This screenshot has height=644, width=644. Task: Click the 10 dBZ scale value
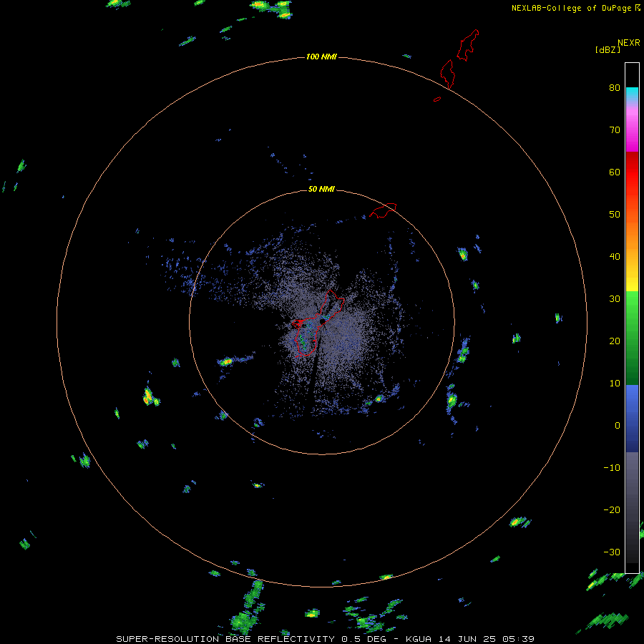pos(615,384)
